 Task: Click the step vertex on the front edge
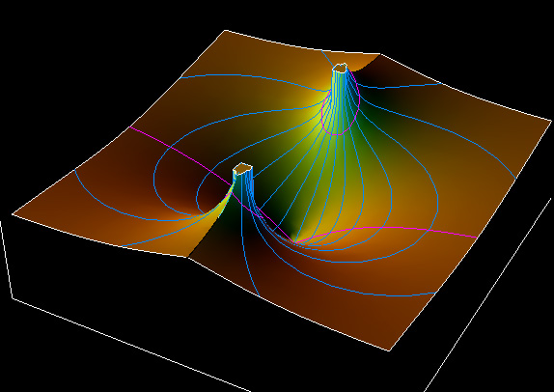[x=187, y=258]
